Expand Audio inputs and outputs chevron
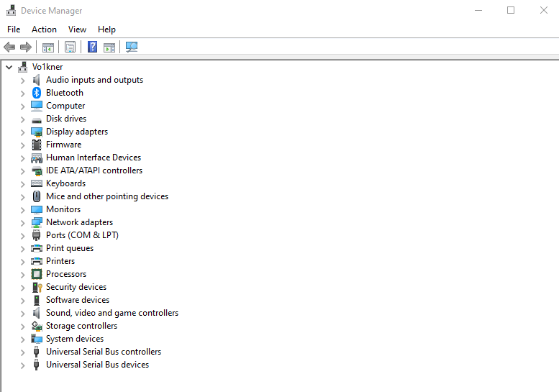Screen dimensions: 559x392 (22, 81)
